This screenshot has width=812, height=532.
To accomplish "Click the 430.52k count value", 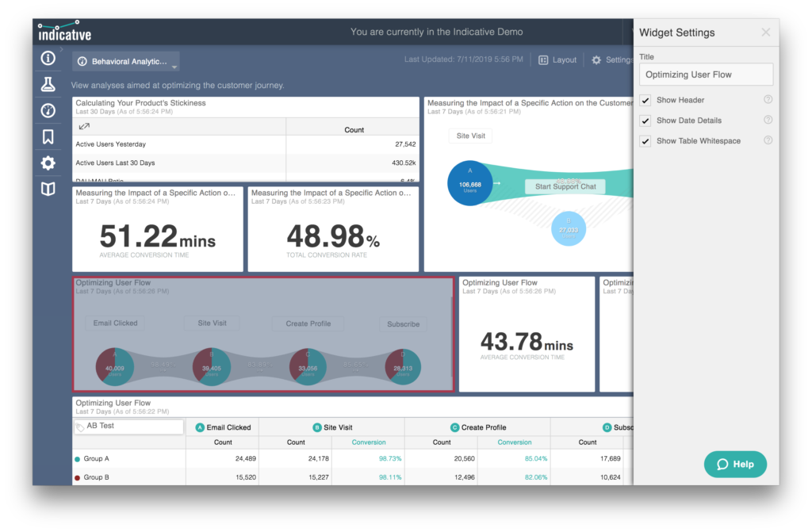I will 404,163.
